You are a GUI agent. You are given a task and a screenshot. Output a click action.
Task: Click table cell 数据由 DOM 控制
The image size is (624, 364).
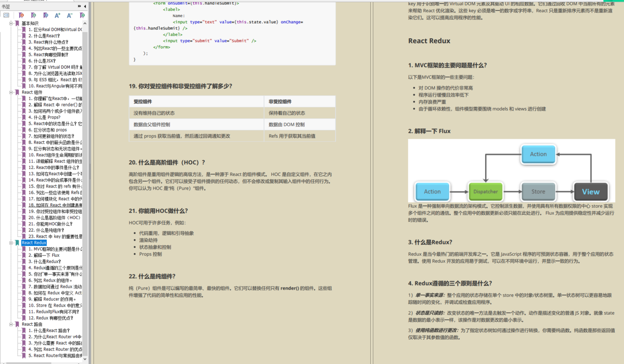(299, 124)
